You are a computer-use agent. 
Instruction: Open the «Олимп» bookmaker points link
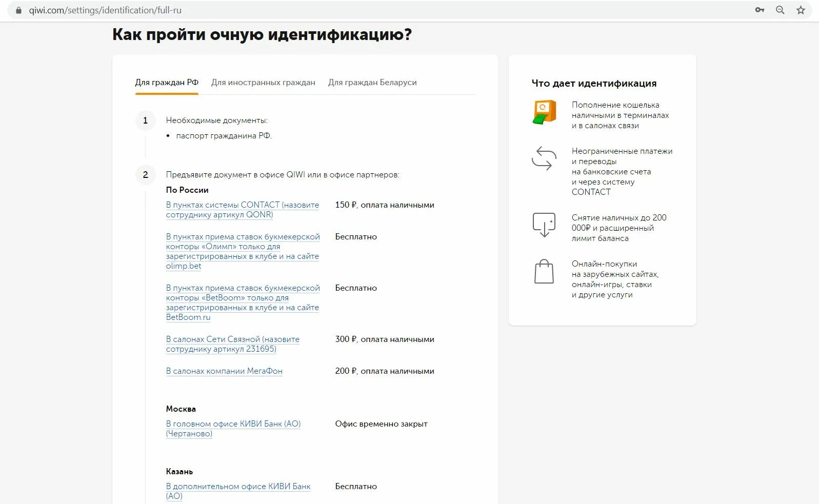(x=243, y=251)
